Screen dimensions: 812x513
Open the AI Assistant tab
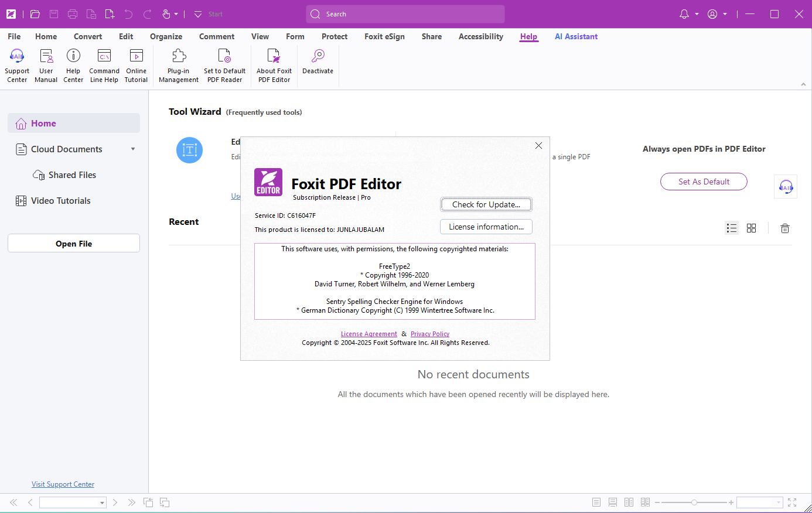click(x=576, y=36)
